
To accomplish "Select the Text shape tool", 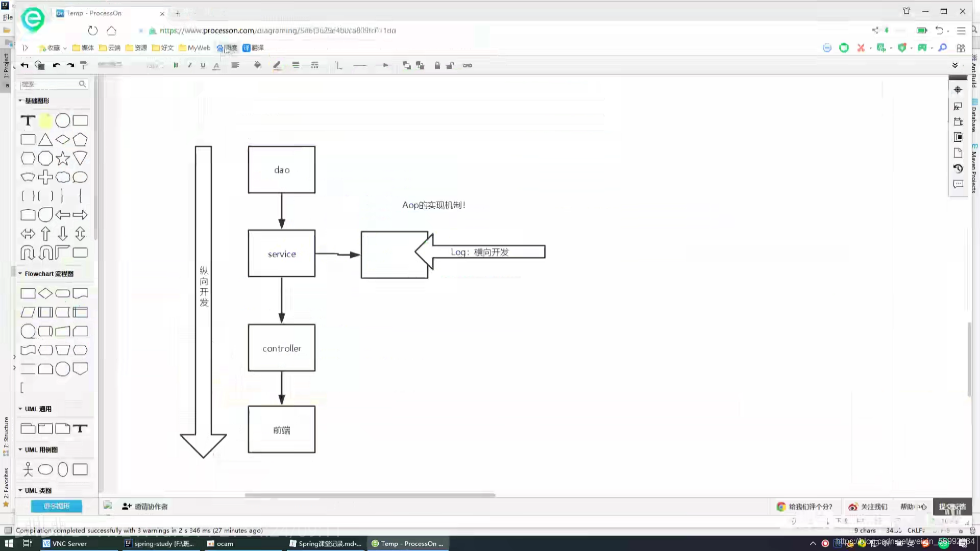I will coord(28,120).
